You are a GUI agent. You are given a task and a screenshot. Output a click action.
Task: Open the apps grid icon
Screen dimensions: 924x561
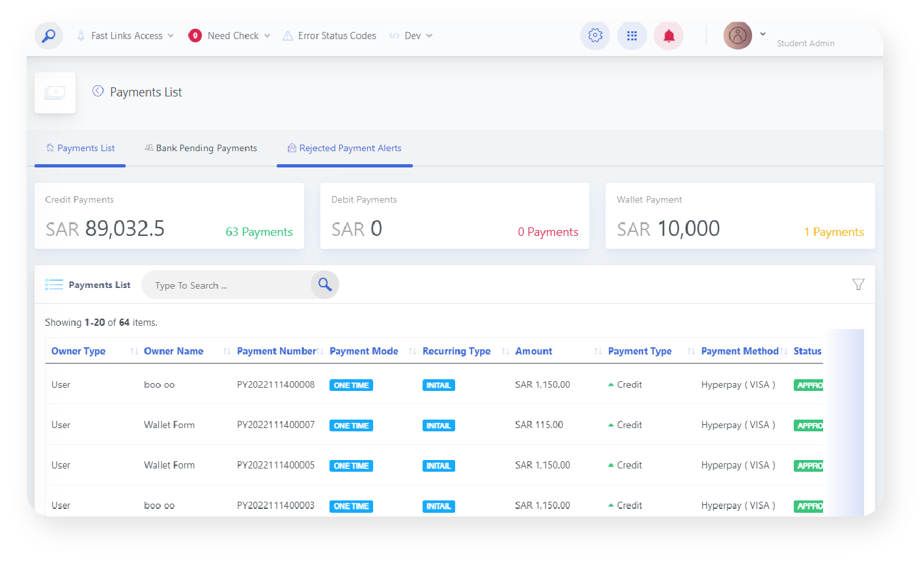[632, 35]
